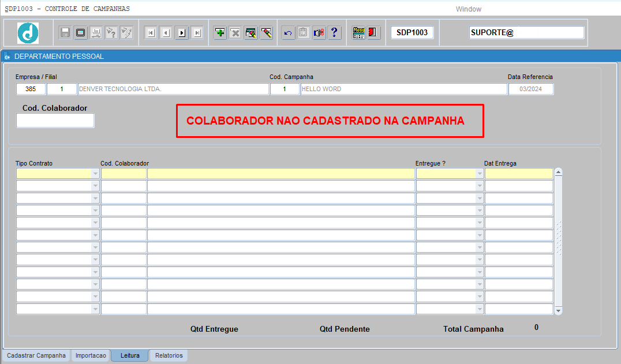The width and height of the screenshot is (621, 364).
Task: Click the Cod. Colaborador input field
Action: point(55,121)
